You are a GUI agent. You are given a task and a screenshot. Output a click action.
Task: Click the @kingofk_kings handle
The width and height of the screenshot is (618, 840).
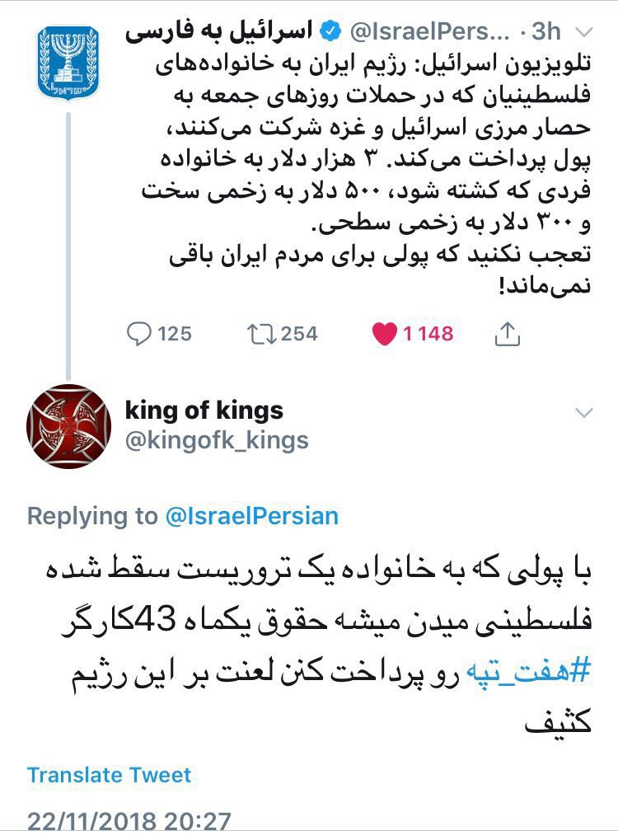[x=217, y=440]
